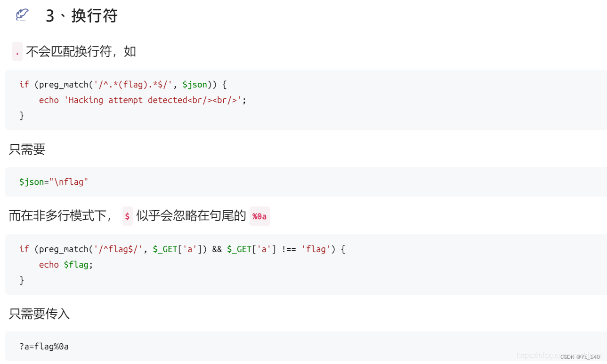Screen dimensions: 607x364
Task: Click the text "似乎会忽略在句尾的"
Action: point(191,216)
